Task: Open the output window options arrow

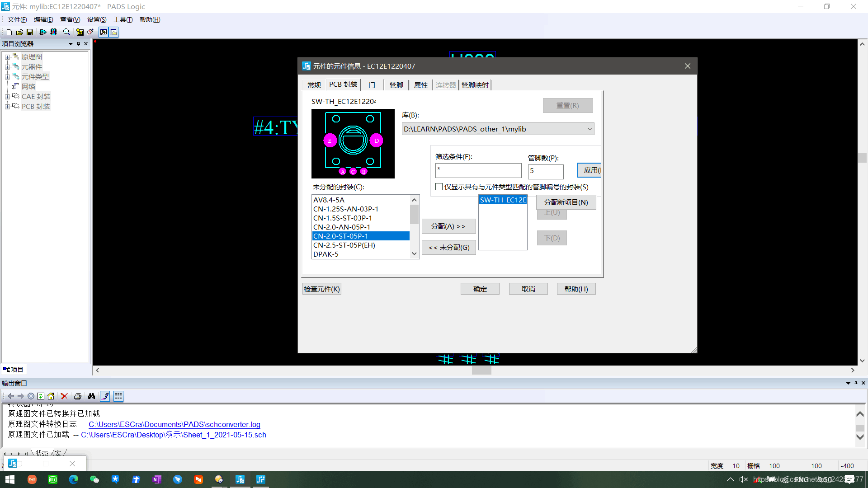Action: (848, 383)
